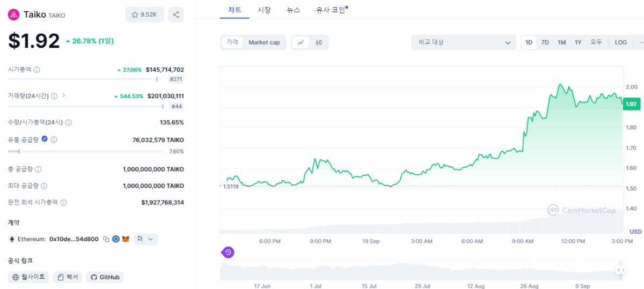Toggle the 가격 price view
This screenshot has height=289, width=644.
click(x=232, y=42)
